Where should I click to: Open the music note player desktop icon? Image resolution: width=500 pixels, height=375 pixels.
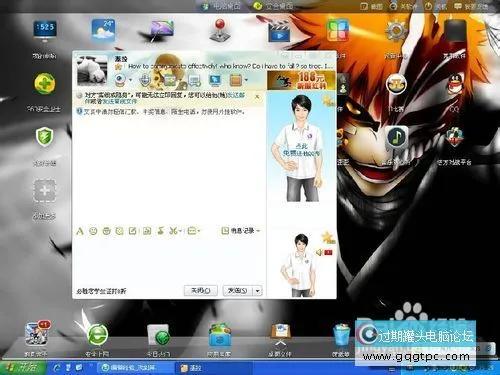pyautogui.click(x=396, y=137)
